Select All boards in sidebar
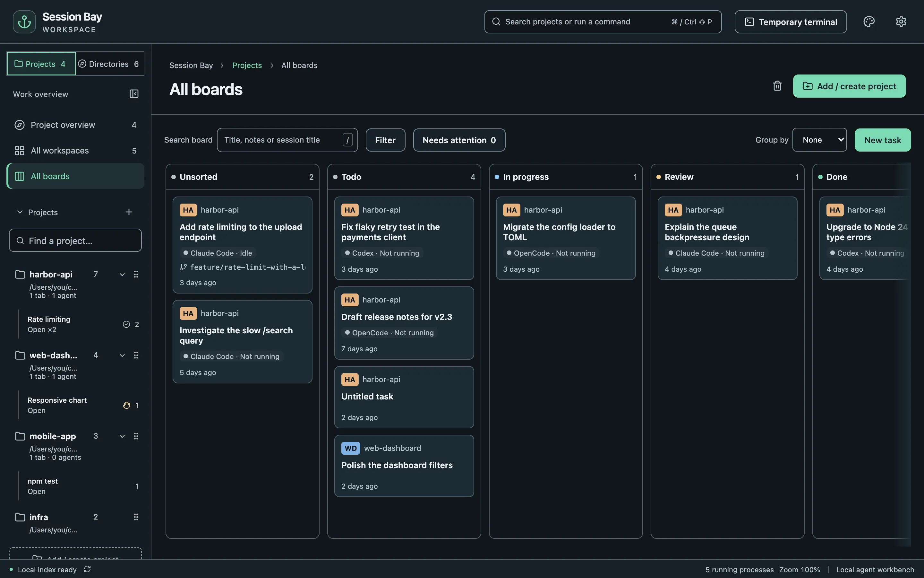Image resolution: width=924 pixels, height=578 pixels. pos(76,176)
